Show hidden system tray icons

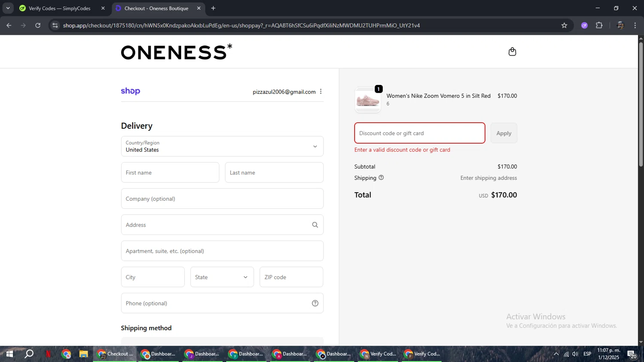[x=556, y=354]
